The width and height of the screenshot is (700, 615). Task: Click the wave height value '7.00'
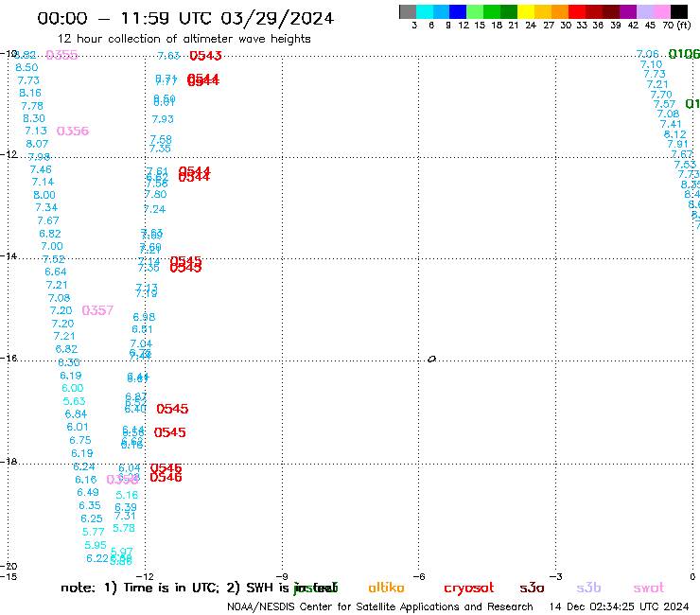tap(52, 246)
